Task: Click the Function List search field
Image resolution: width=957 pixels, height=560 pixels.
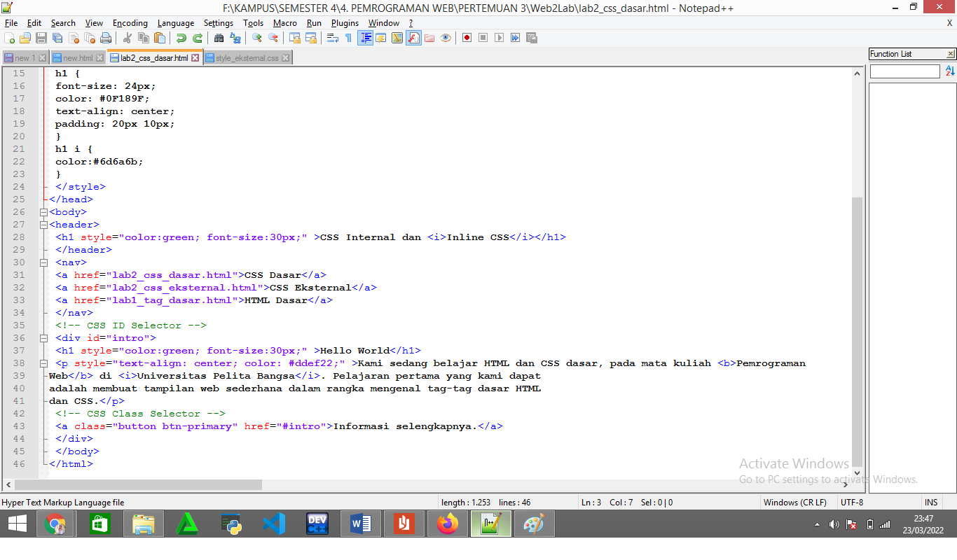Action: pyautogui.click(x=904, y=71)
